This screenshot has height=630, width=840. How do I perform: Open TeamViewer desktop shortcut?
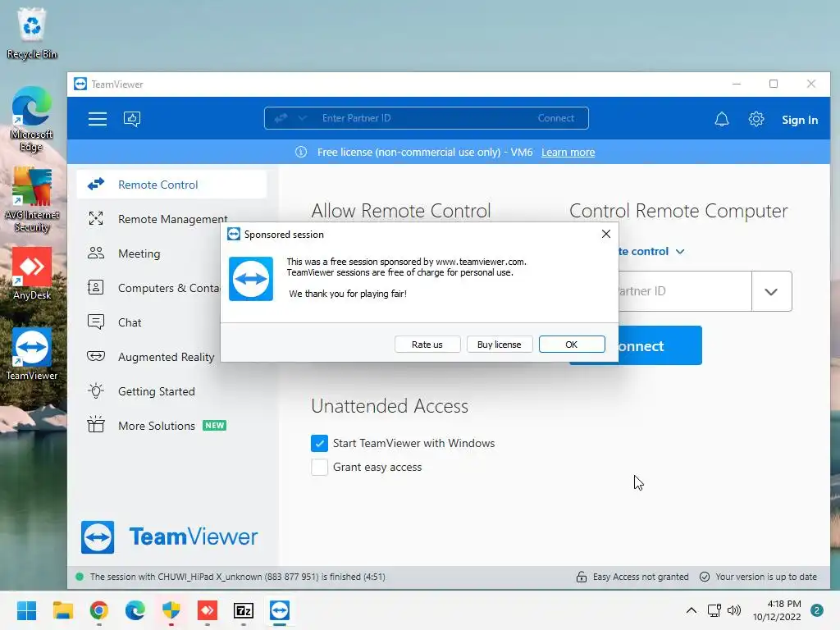coord(32,354)
